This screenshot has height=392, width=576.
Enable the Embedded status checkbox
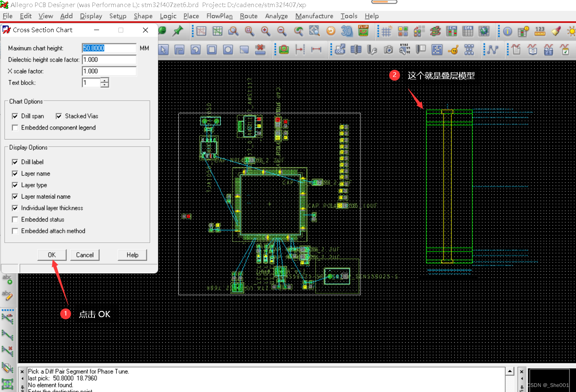click(x=15, y=219)
